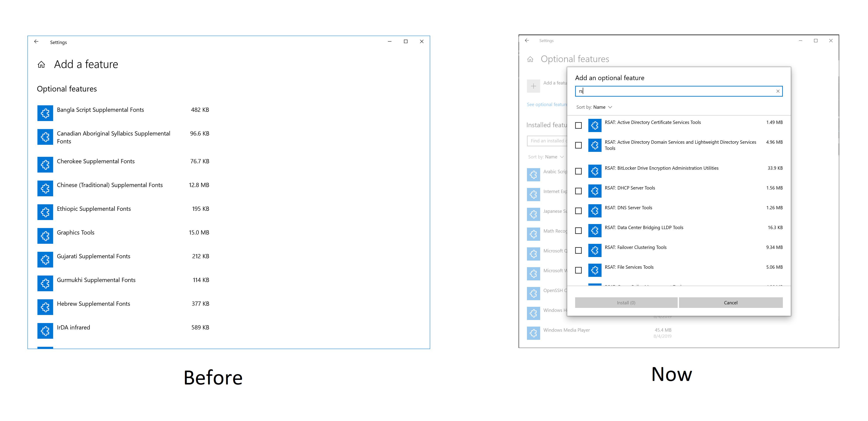Click the Cancel button in the dialog

coord(730,303)
